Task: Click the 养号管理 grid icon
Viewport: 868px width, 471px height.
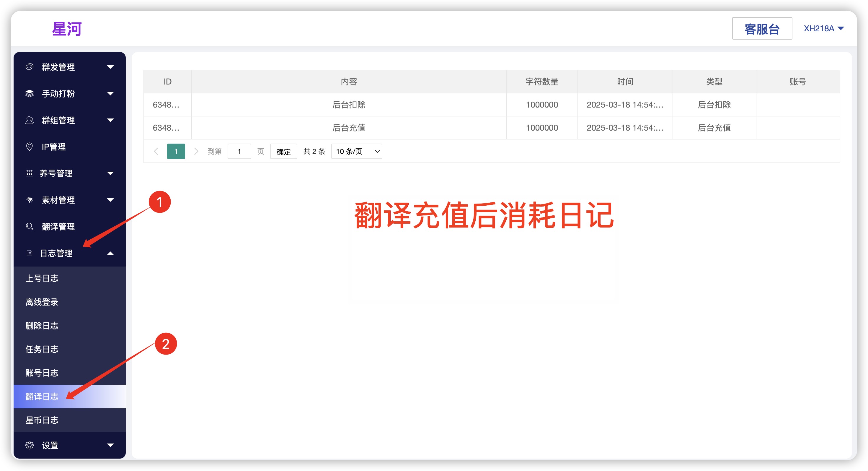Action: (x=30, y=173)
